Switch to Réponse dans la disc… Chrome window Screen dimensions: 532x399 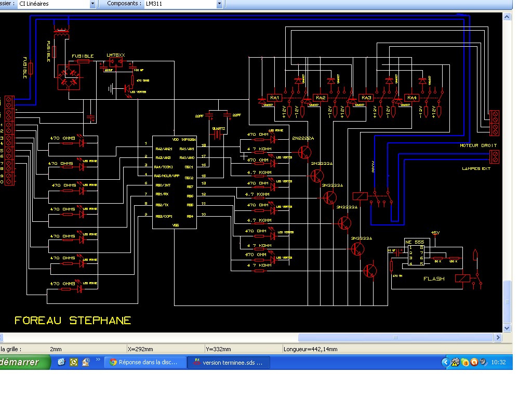(x=145, y=362)
